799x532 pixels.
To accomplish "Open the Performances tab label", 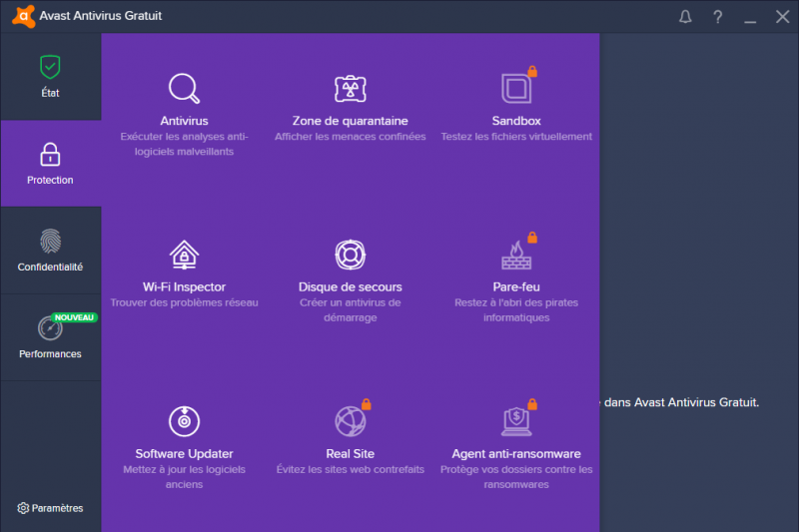I will pos(50,353).
